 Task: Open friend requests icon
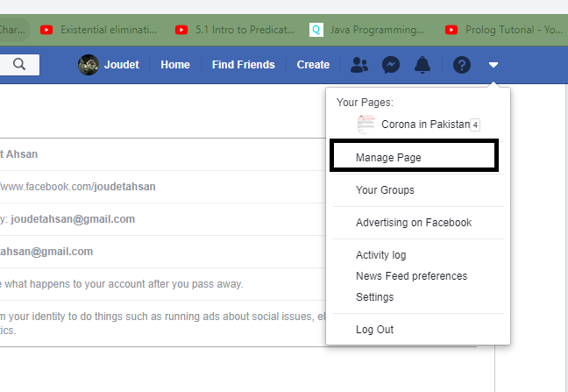[359, 65]
